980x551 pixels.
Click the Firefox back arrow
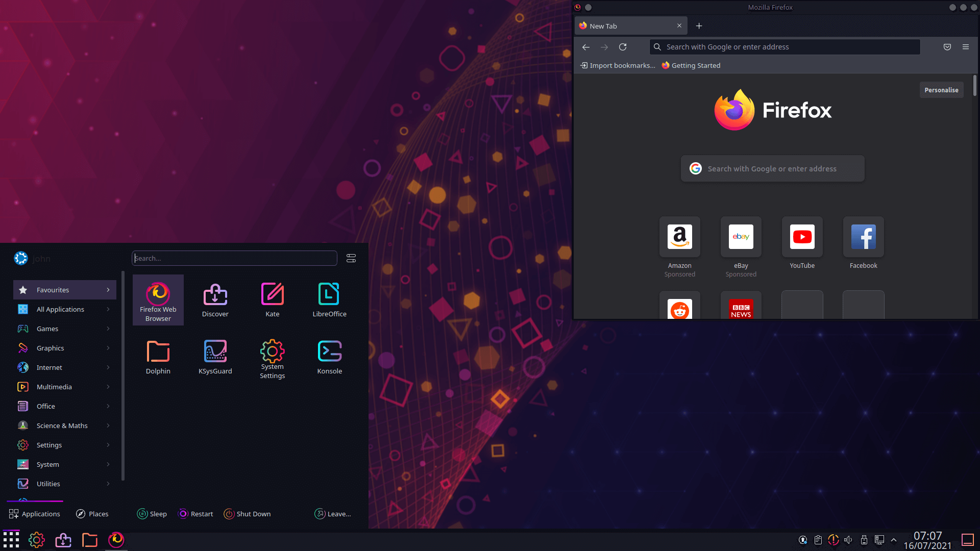(x=586, y=47)
